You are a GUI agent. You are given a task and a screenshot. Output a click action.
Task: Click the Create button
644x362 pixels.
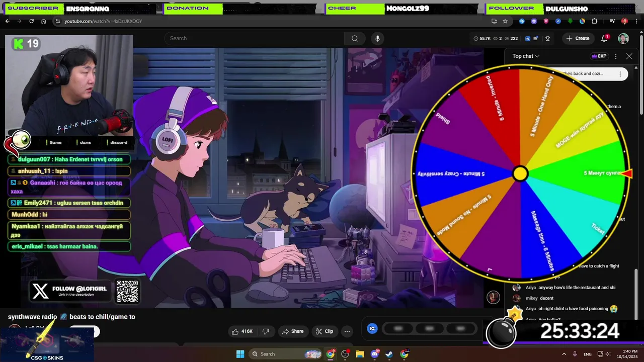click(578, 38)
